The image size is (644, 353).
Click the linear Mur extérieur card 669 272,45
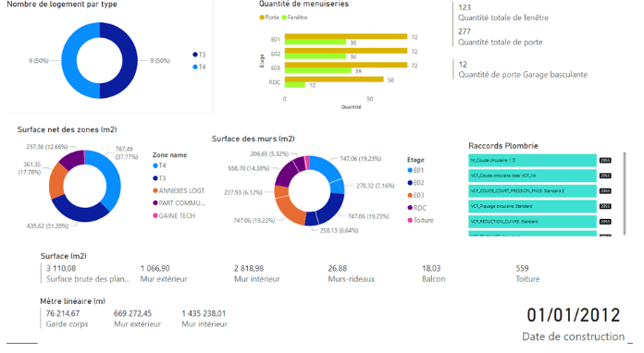137,319
